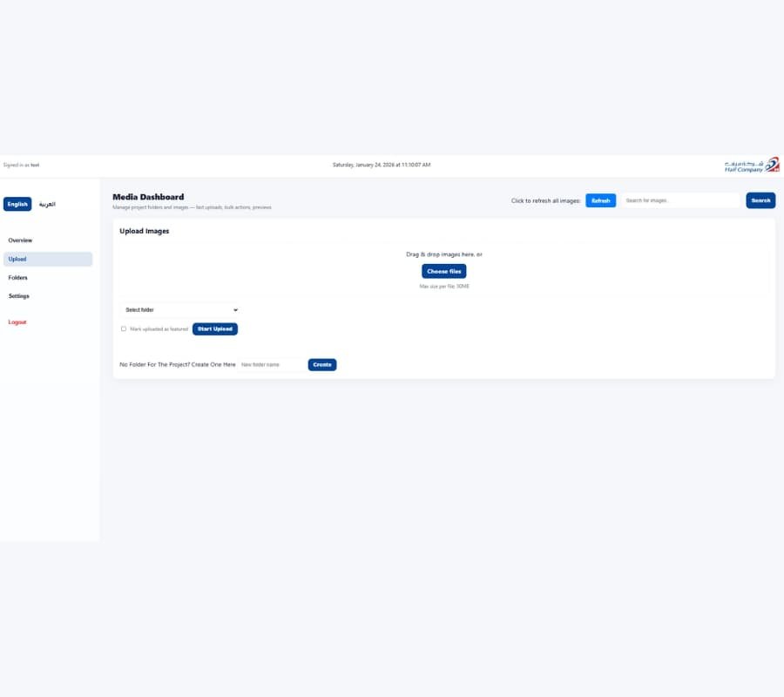The width and height of the screenshot is (784, 697).
Task: Open Settings from the sidebar
Action: (19, 296)
